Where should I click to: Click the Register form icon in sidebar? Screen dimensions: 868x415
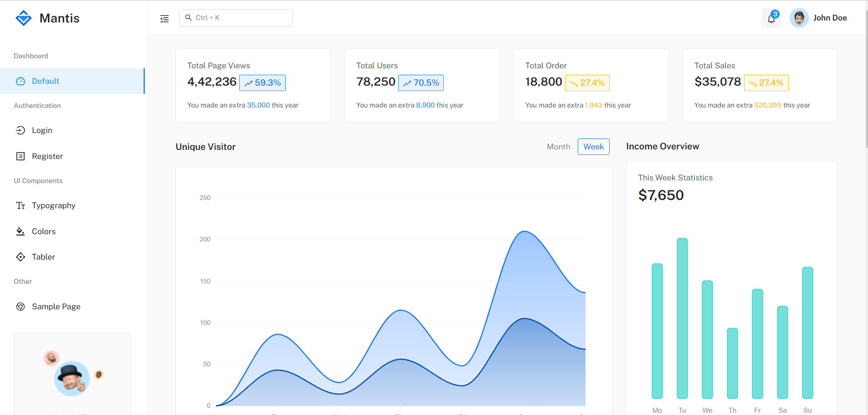point(21,156)
